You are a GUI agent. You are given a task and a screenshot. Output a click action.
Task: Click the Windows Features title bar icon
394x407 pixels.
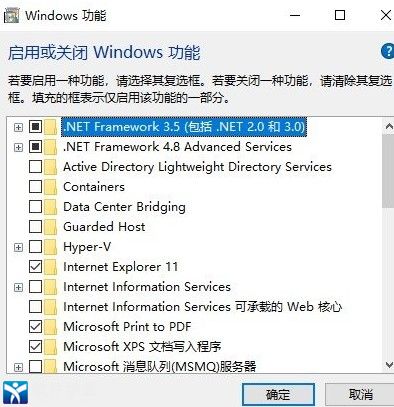point(11,16)
